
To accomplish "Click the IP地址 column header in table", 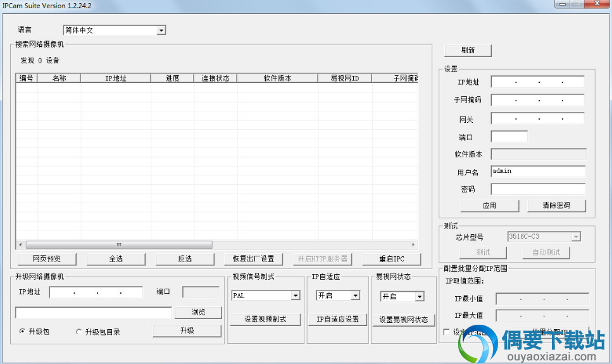I will [x=116, y=78].
